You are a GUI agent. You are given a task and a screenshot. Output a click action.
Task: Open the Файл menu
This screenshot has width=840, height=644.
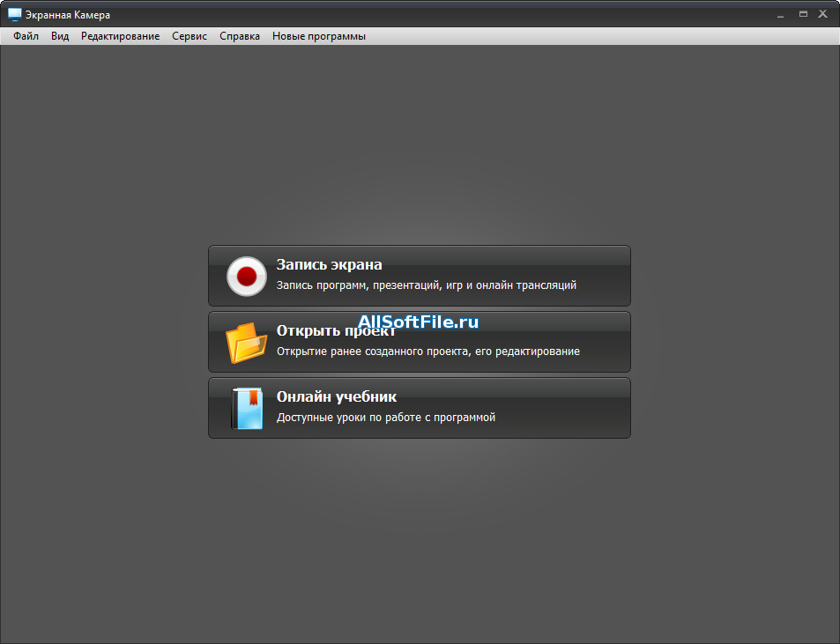pos(26,36)
